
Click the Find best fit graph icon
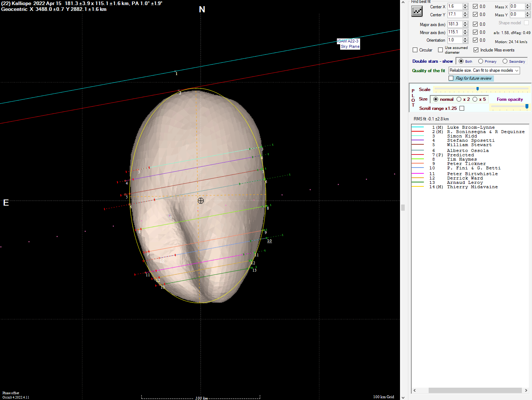(x=417, y=11)
